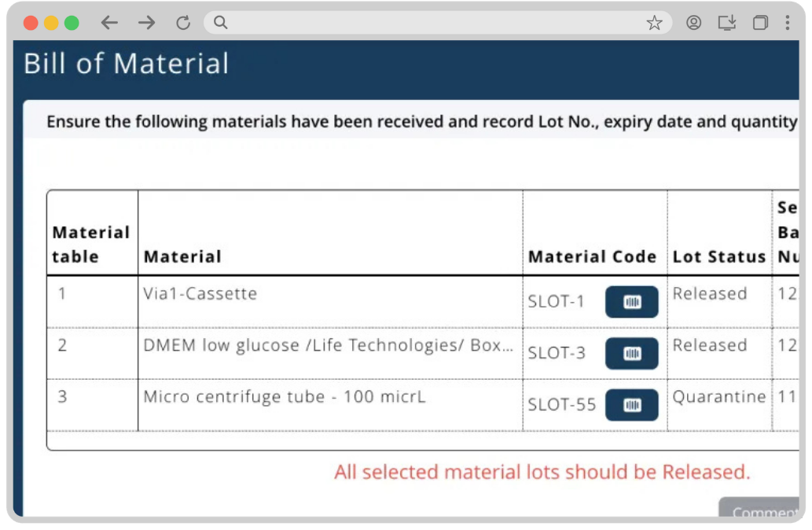Select the Via1-Cassette material row
812x530 pixels.
[x=200, y=294]
